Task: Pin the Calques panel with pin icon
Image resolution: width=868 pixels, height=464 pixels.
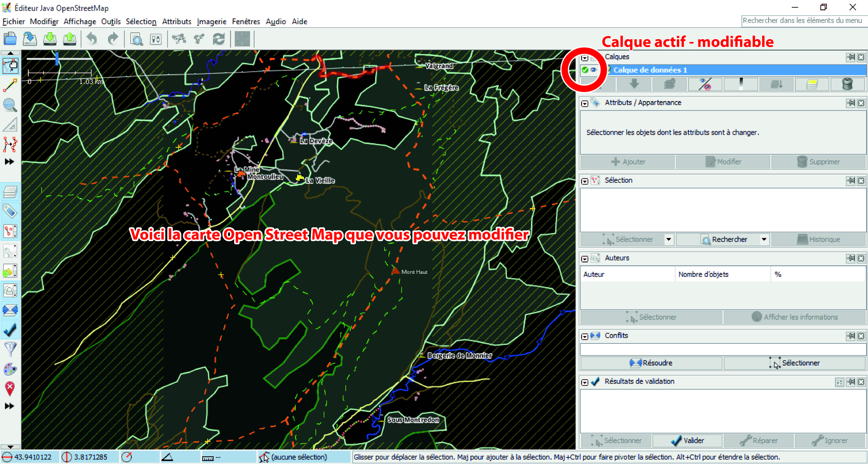Action: coord(850,57)
